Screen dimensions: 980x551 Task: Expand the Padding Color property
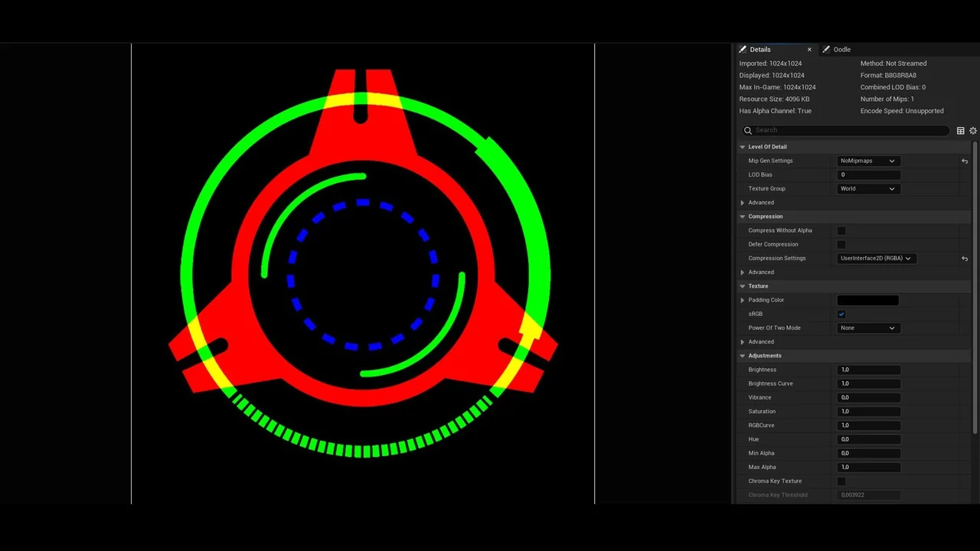(x=743, y=300)
